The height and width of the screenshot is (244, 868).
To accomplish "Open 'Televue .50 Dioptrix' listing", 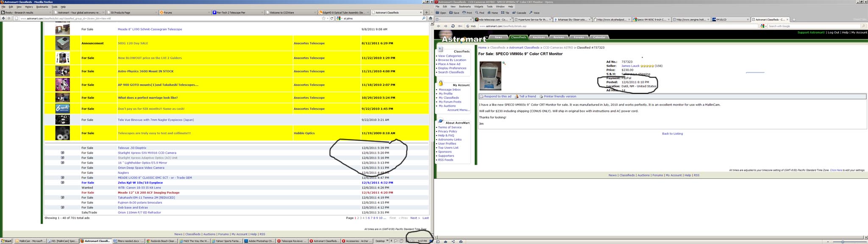I will coord(132,148).
